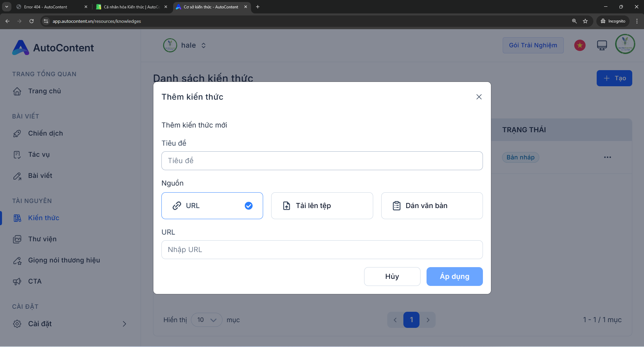Open Chiến dịch in sidebar

click(45, 134)
